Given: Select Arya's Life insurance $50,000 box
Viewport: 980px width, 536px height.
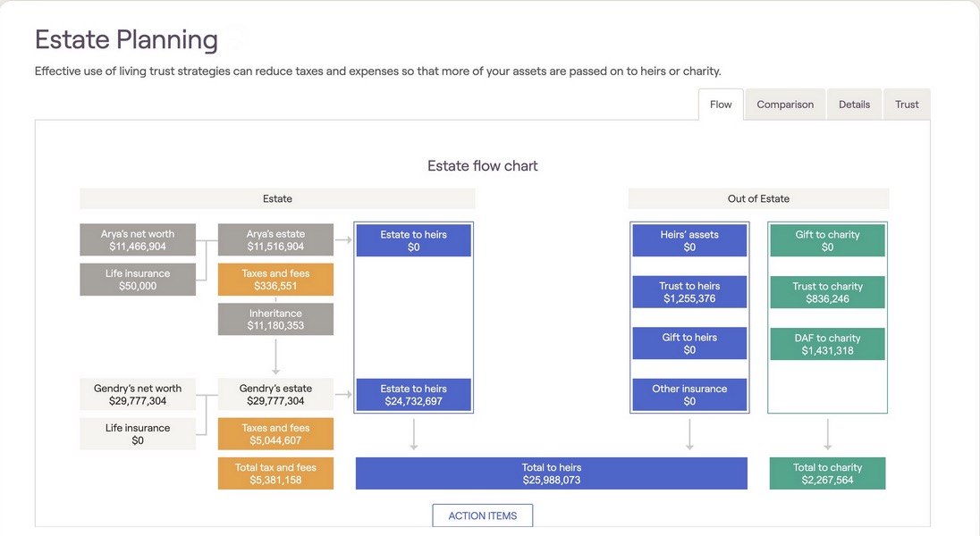Looking at the screenshot, I should [x=137, y=280].
